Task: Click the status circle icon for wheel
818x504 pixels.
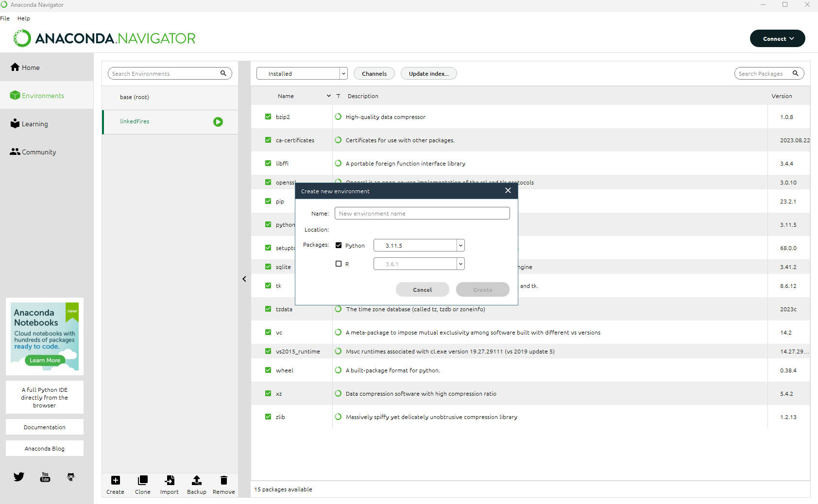Action: click(338, 370)
